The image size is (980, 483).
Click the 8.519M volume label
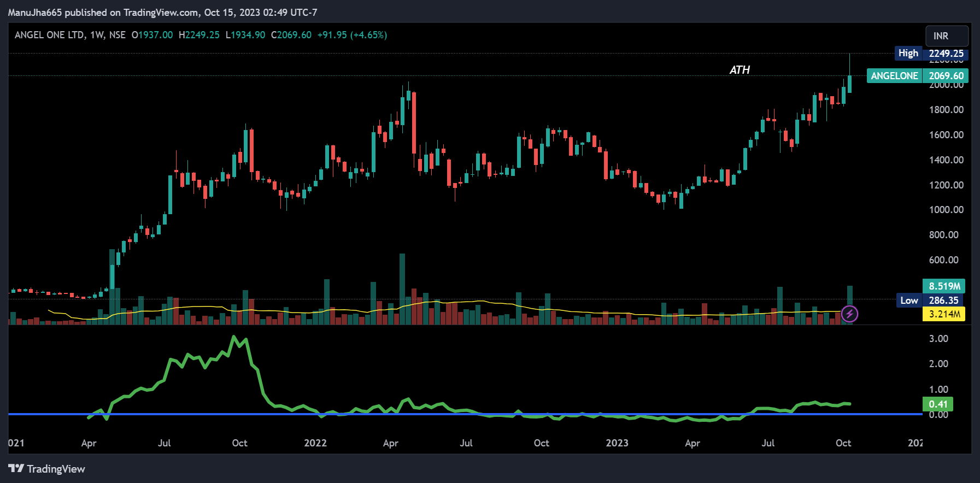944,286
